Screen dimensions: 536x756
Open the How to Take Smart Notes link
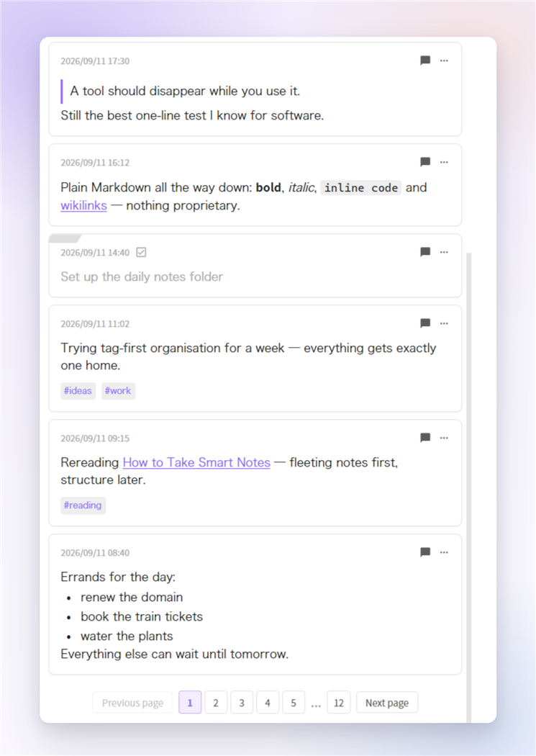196,462
